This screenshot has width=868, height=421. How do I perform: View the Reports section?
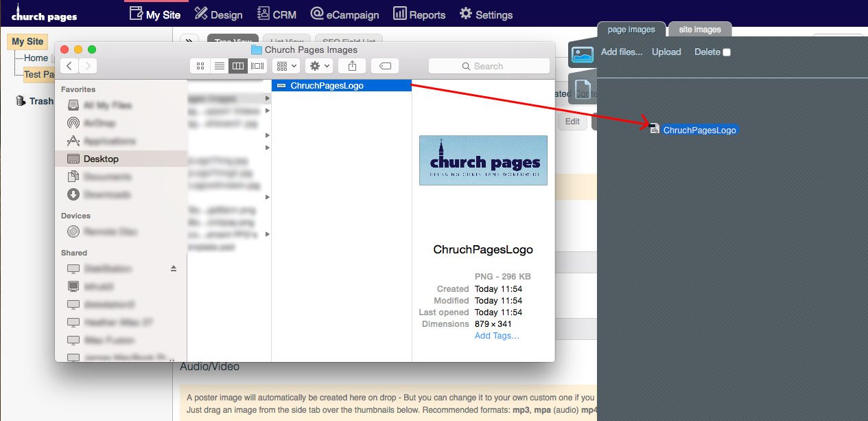coord(419,14)
